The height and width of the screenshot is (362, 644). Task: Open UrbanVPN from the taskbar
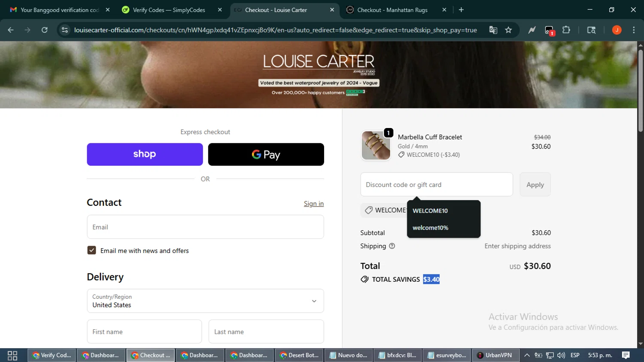click(496, 355)
